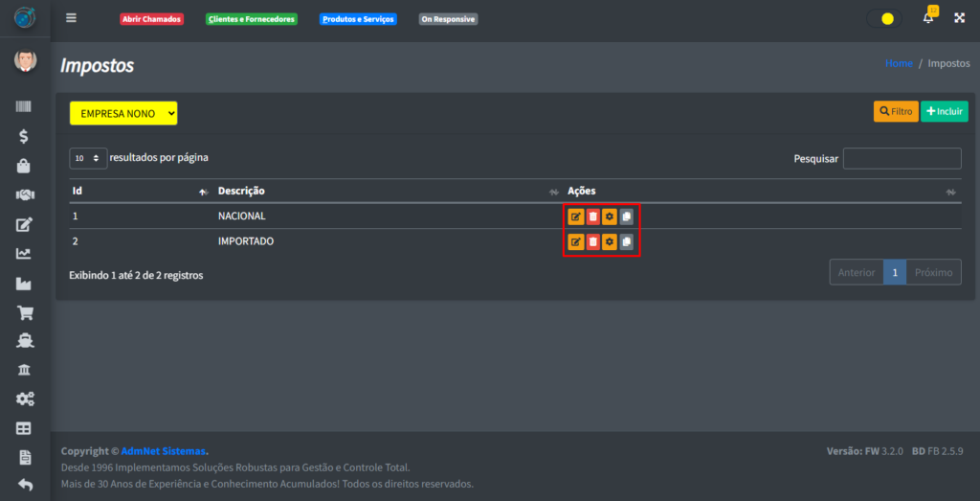980x501 pixels.
Task: Open the EMPRESA NONO company dropdown
Action: pos(123,113)
